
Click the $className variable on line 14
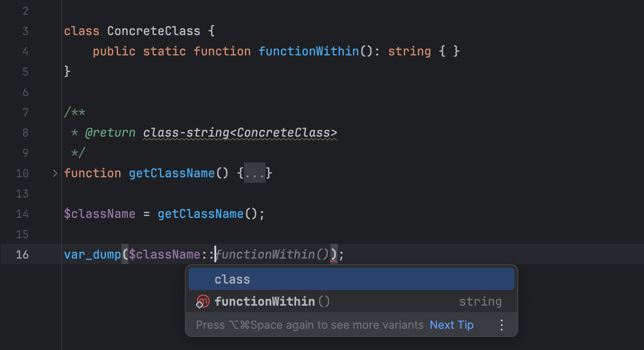tap(100, 214)
